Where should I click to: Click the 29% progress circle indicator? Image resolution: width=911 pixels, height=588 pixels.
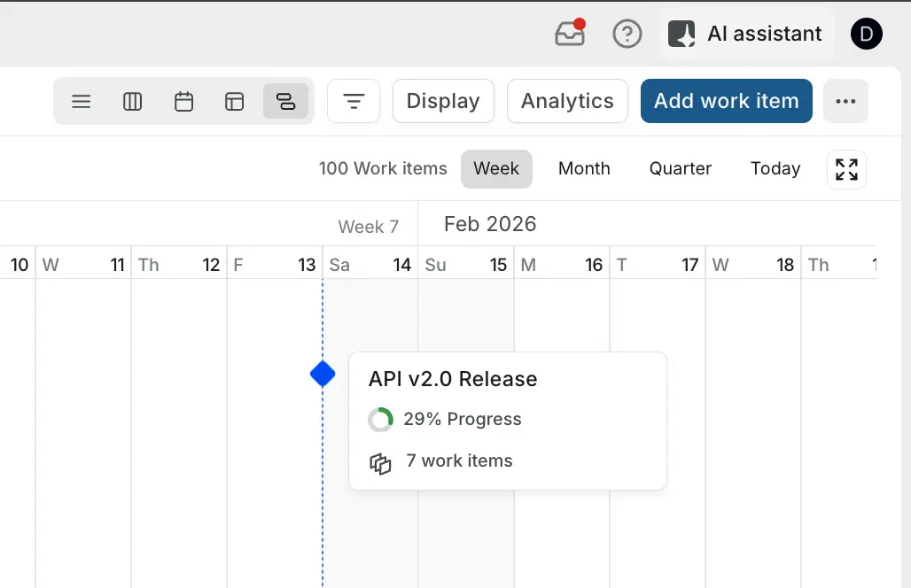tap(381, 419)
